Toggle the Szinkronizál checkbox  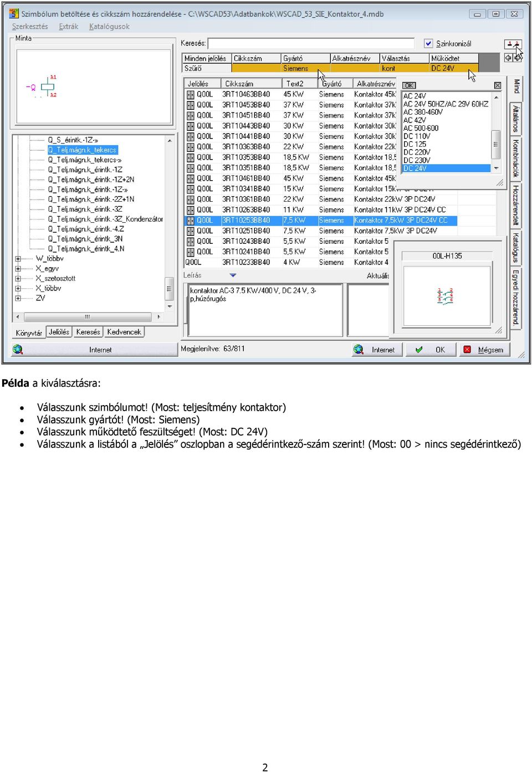pyautogui.click(x=428, y=43)
